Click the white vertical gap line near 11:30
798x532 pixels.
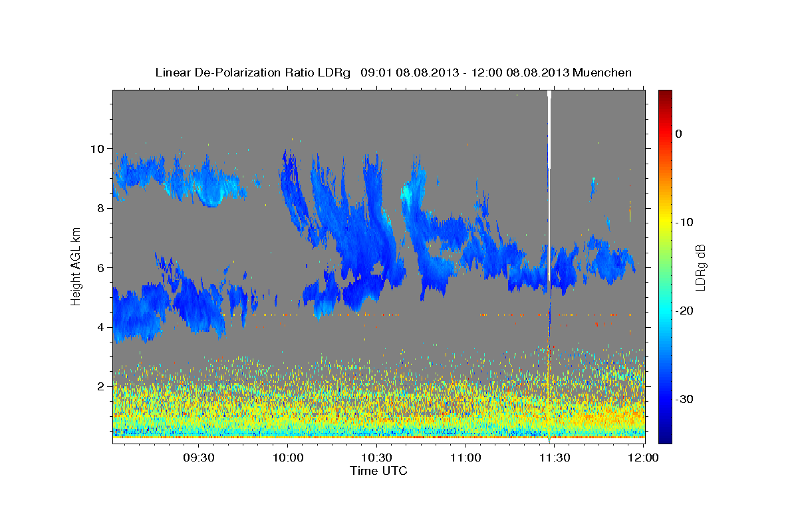click(549, 186)
